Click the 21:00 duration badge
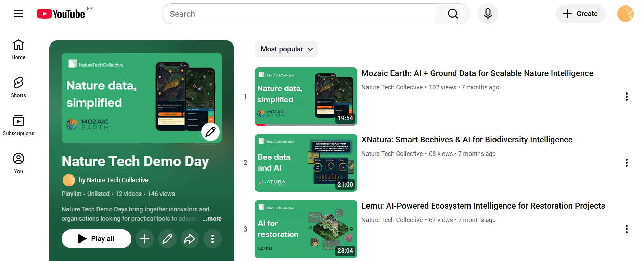644x261 pixels. pos(345,185)
